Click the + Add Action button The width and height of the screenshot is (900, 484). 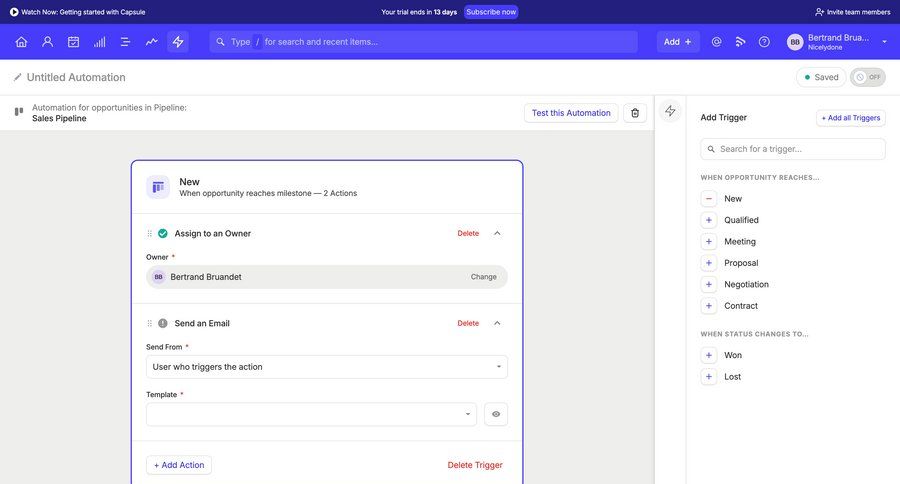pyautogui.click(x=179, y=465)
